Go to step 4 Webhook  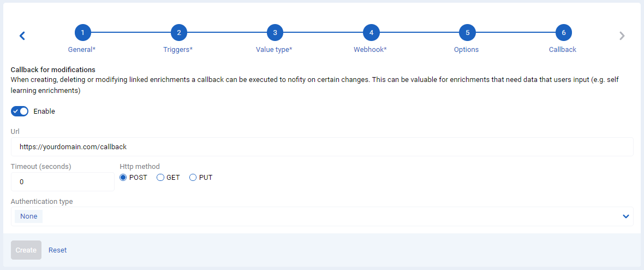pos(371,33)
